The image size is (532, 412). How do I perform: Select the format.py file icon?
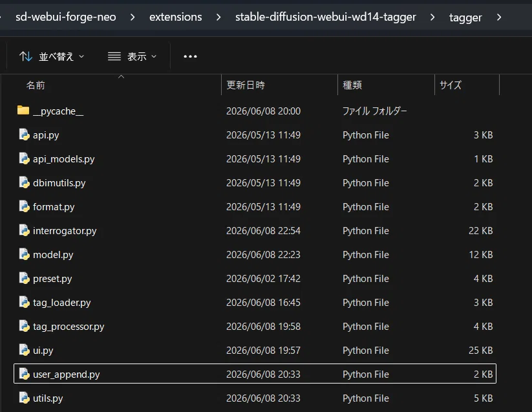coord(24,207)
